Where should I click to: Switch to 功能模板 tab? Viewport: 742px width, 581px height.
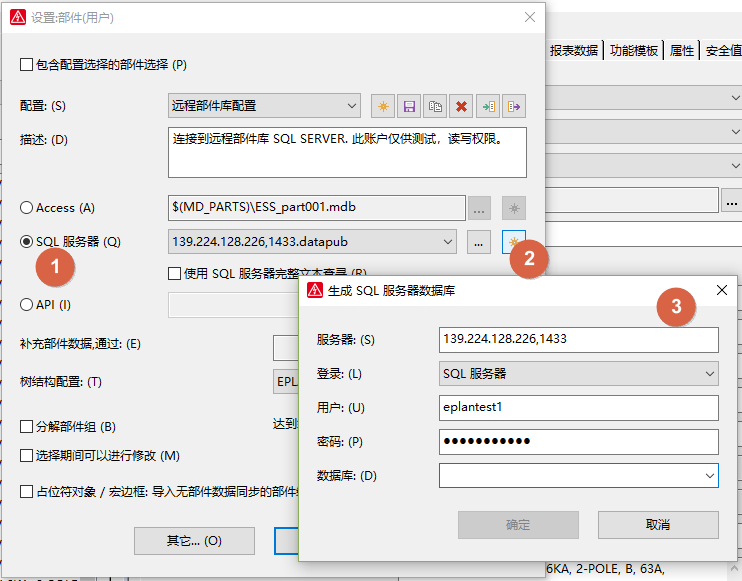[x=634, y=50]
